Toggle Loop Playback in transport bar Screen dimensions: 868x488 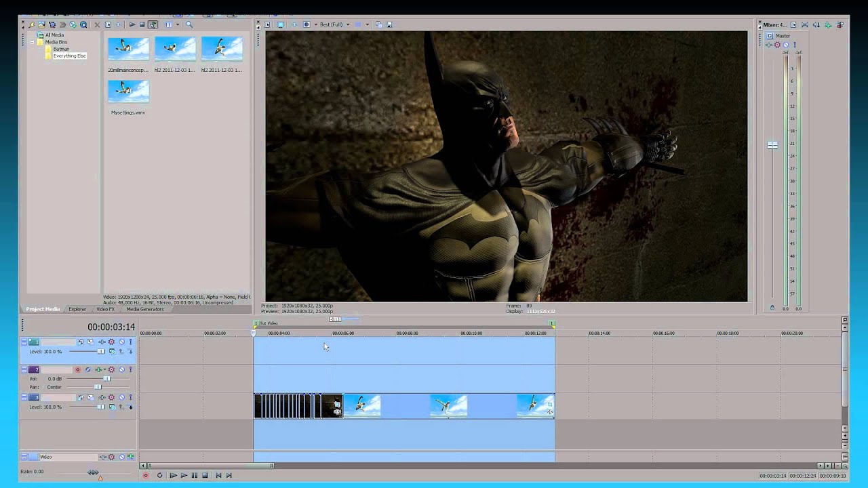[159, 475]
